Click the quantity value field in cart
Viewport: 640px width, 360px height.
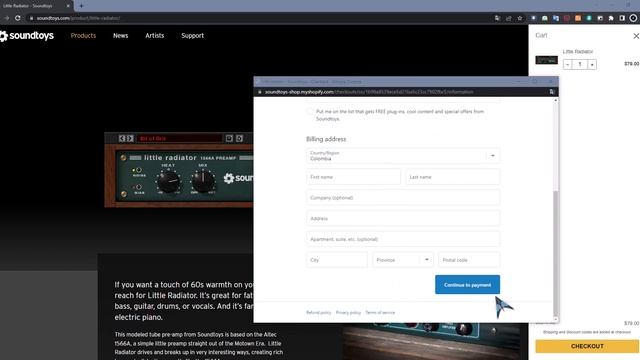tap(580, 64)
